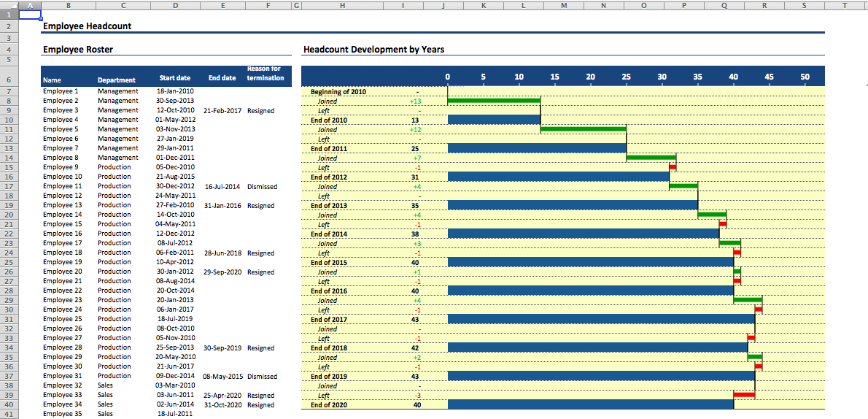Click the blue bar for End of 2013
The width and height of the screenshot is (868, 419).
(x=573, y=205)
